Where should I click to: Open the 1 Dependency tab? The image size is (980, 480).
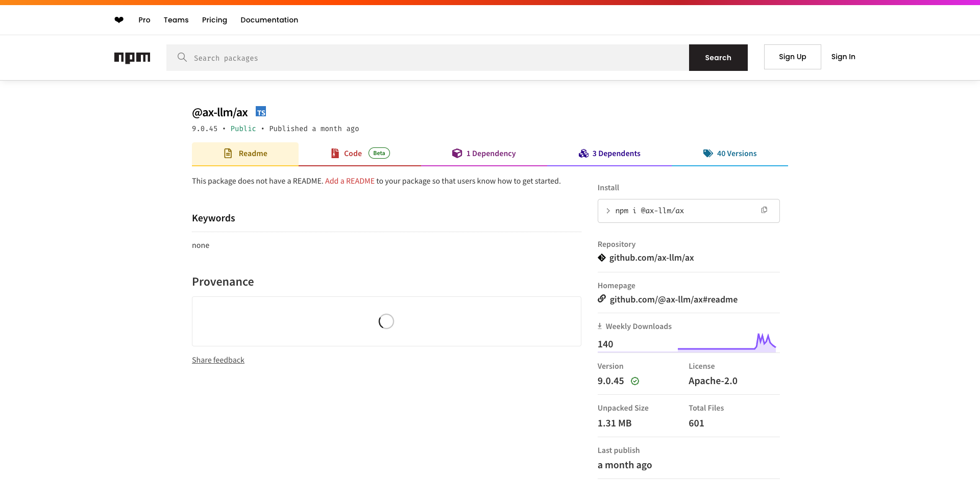pos(484,154)
